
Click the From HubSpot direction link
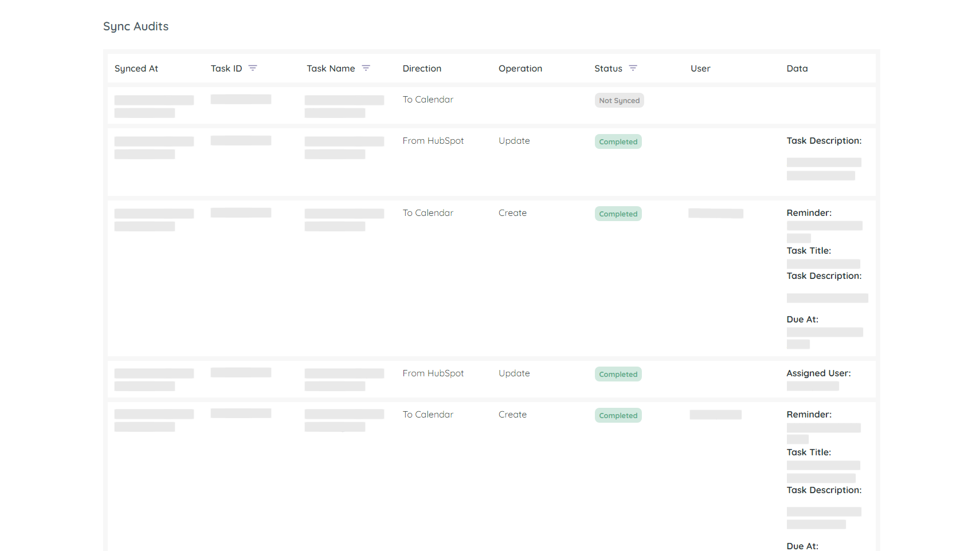[x=433, y=140]
